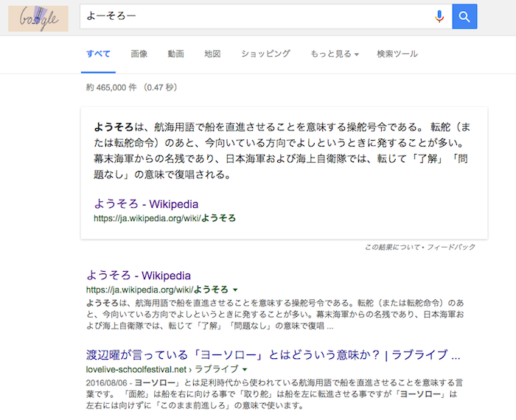
Task: Click the フィードバック link
Action: [451, 247]
